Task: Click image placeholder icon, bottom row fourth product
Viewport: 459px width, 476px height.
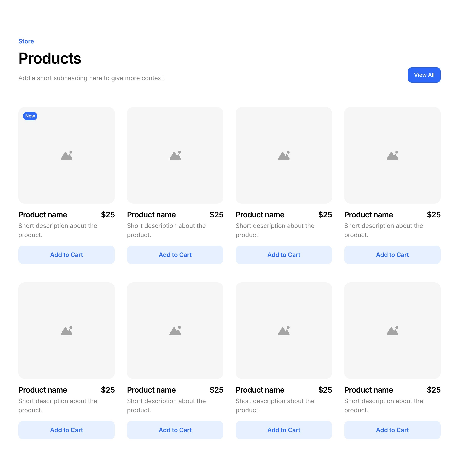Action: (392, 331)
